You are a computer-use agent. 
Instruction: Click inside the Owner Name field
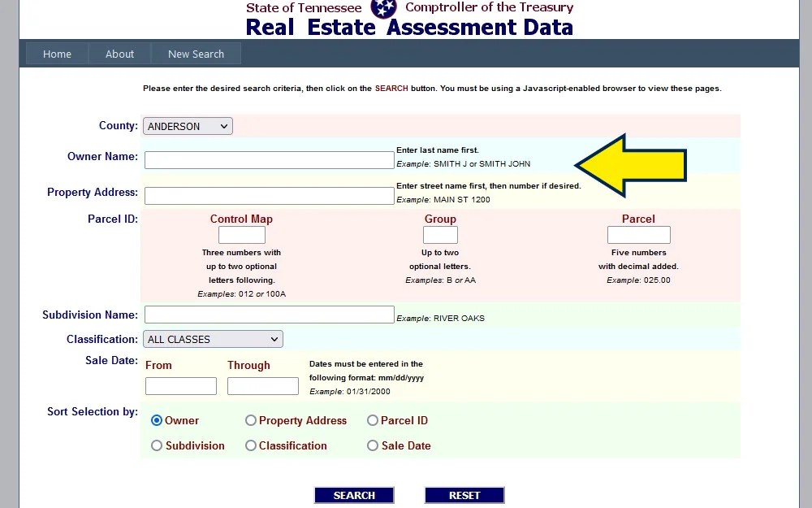pyautogui.click(x=268, y=159)
